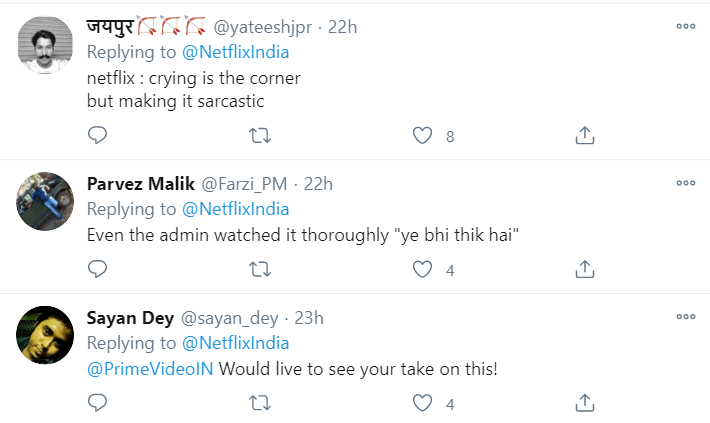Share yateeshjpr's tweet

pyautogui.click(x=586, y=135)
